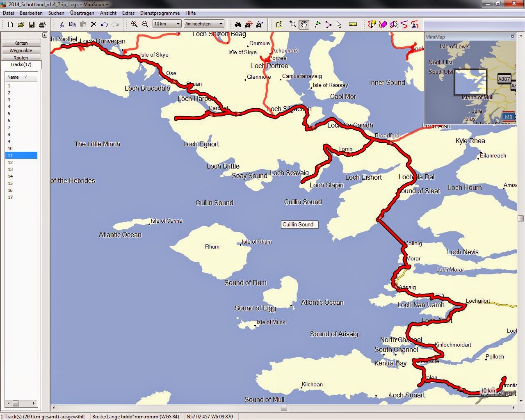This screenshot has height=420, width=525.
Task: Click the track list horizontal scrollbar
Action: (21, 403)
